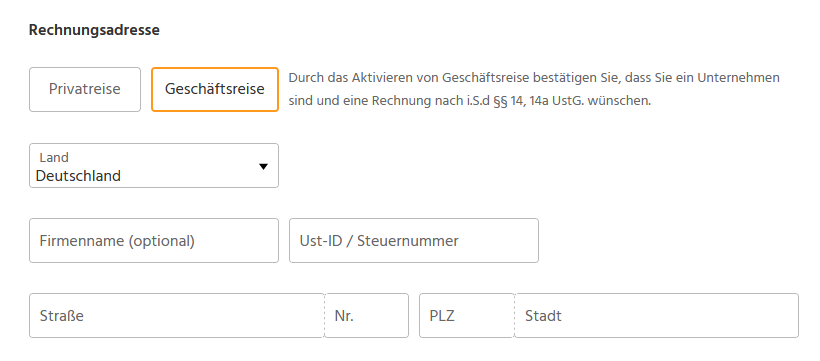Select the Privatreise option
Image resolution: width=820 pixels, height=361 pixels.
[85, 89]
